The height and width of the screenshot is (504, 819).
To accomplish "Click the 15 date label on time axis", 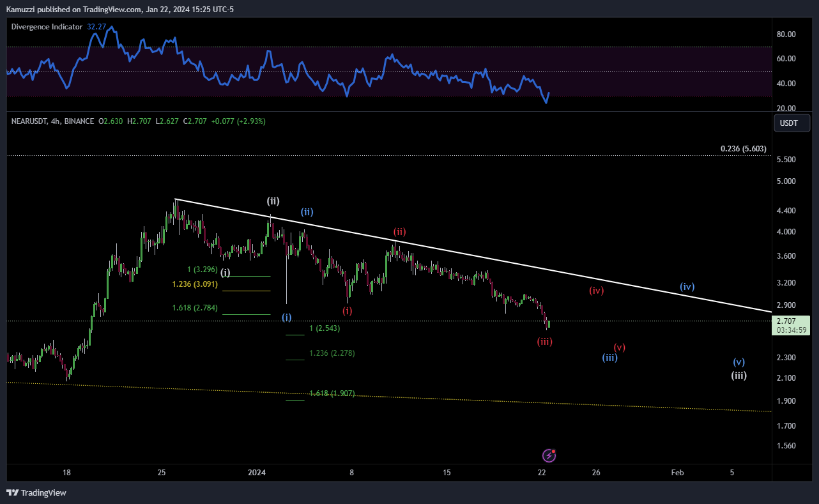I will point(447,473).
